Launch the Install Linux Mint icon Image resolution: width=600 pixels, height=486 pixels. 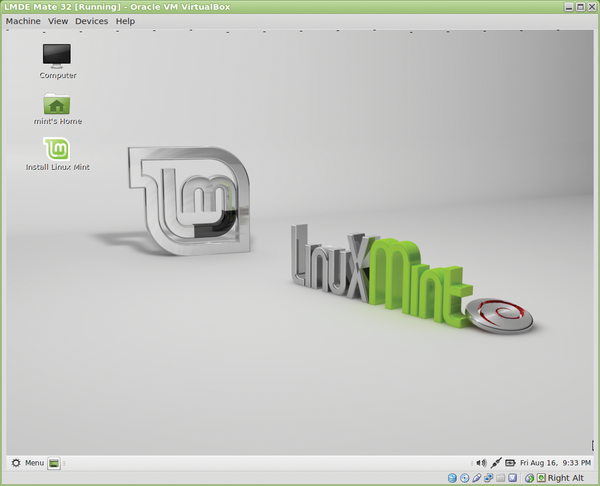pos(57,149)
